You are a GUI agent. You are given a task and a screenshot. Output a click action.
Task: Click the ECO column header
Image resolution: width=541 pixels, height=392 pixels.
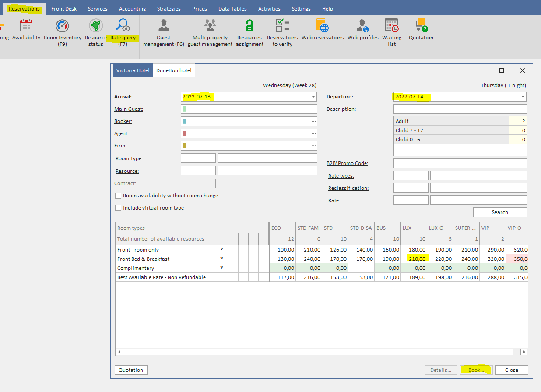(x=282, y=228)
